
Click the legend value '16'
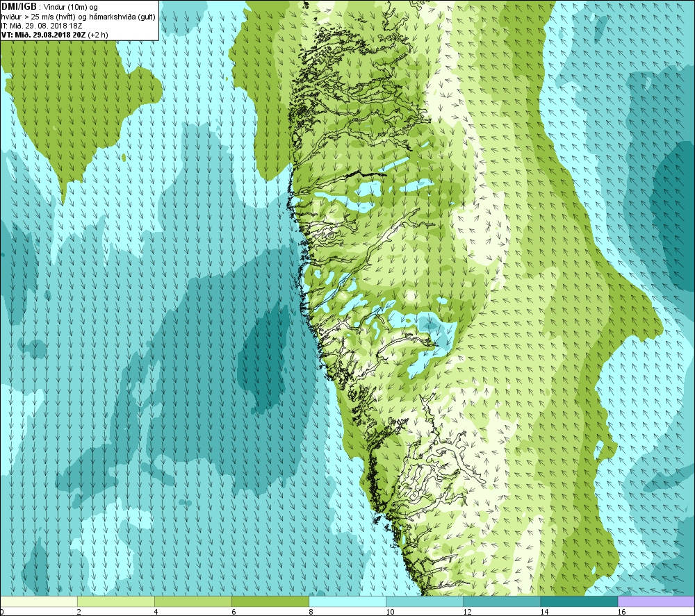pos(621,612)
